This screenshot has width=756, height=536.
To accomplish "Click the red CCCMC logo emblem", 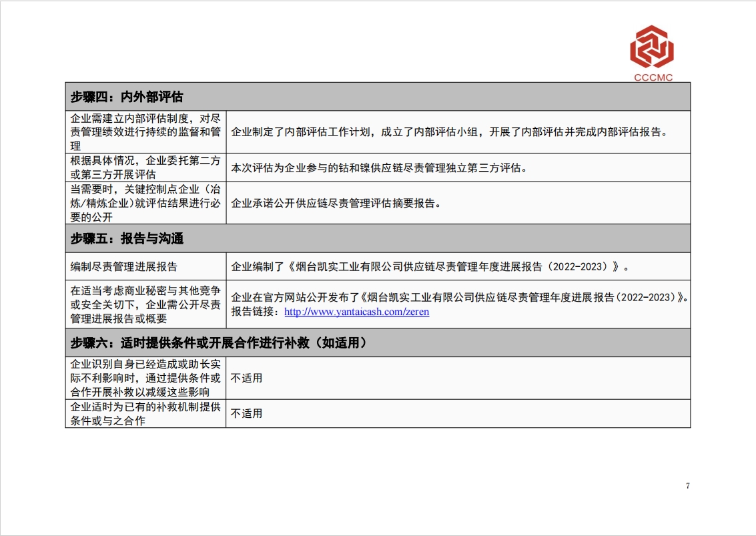I will coord(652,47).
